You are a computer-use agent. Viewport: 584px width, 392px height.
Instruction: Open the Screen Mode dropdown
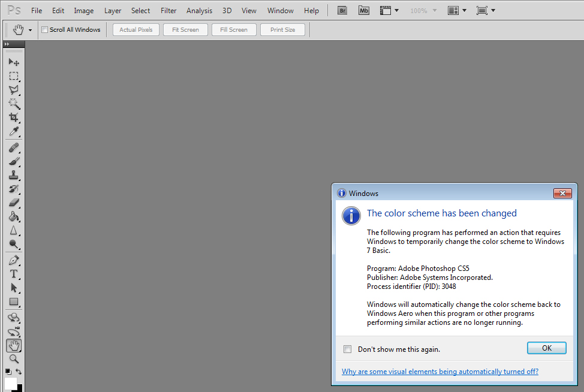[x=485, y=11]
